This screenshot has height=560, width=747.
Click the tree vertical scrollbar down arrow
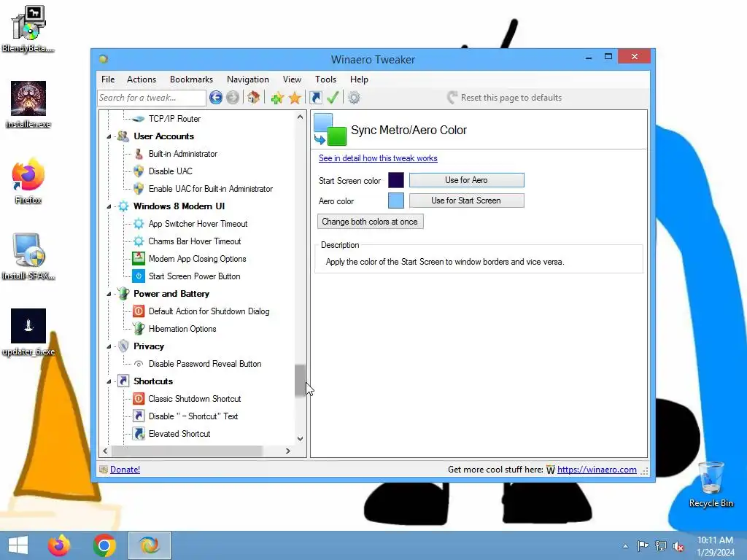(x=300, y=439)
